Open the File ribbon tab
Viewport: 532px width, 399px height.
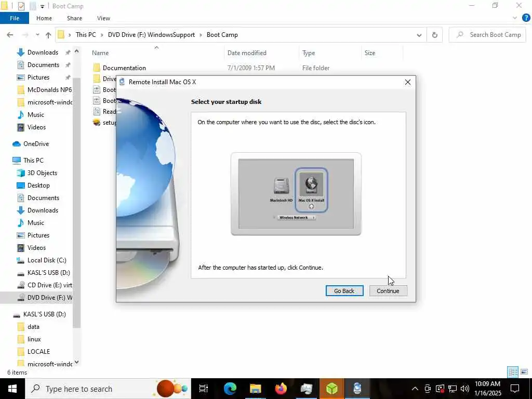(x=15, y=18)
